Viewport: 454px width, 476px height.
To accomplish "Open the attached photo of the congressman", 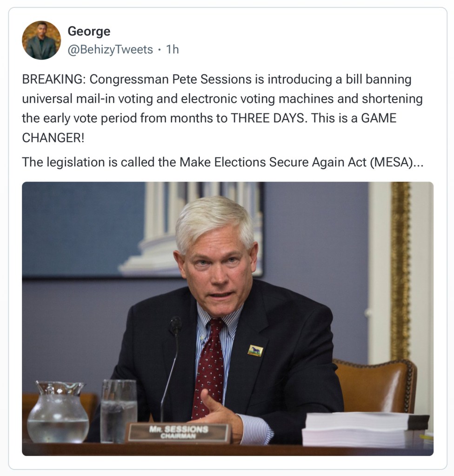I will point(227,318).
